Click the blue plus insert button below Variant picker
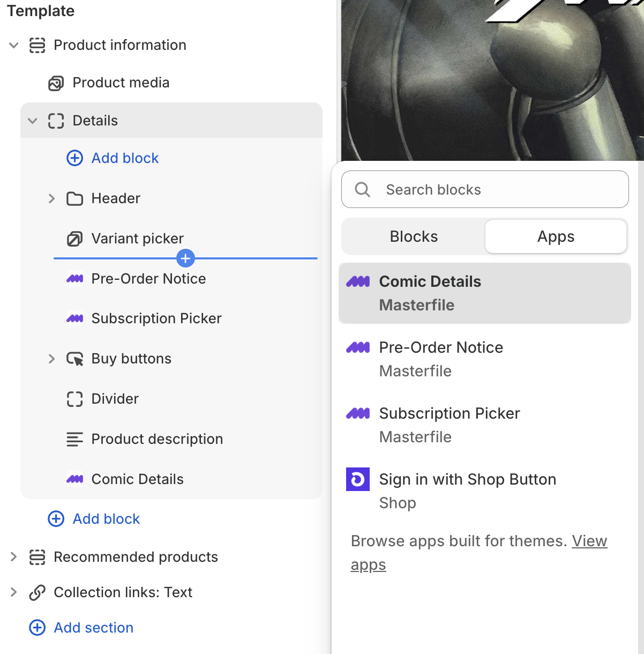 [185, 258]
